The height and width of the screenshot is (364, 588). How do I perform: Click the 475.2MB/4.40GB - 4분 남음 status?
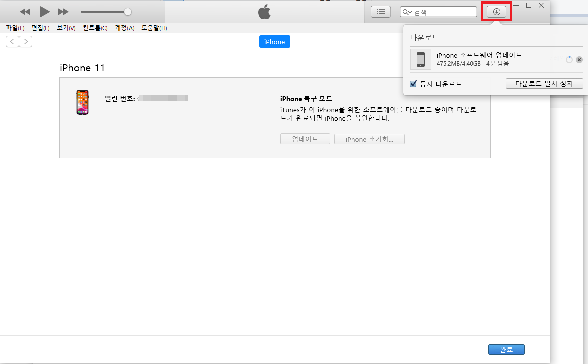pyautogui.click(x=473, y=64)
